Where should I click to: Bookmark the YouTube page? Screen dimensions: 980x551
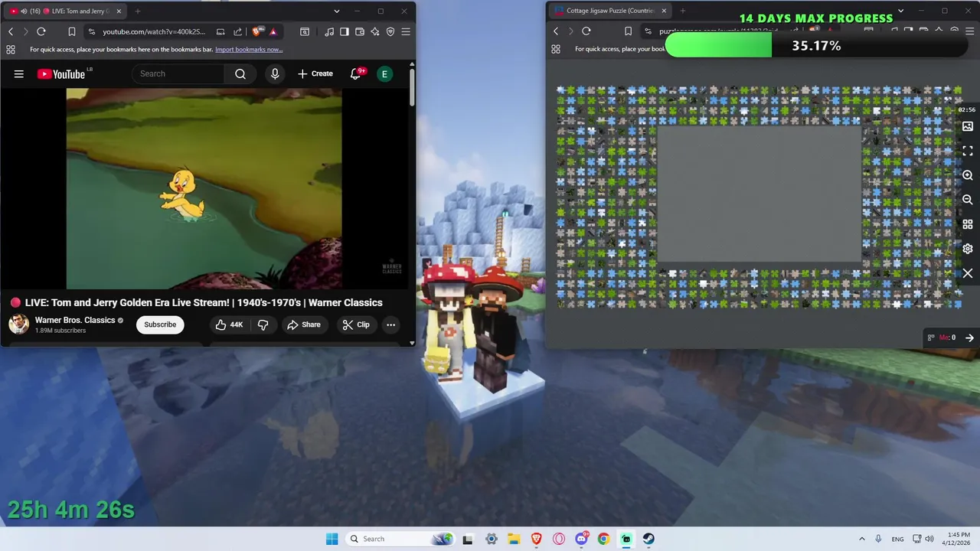coord(71,31)
